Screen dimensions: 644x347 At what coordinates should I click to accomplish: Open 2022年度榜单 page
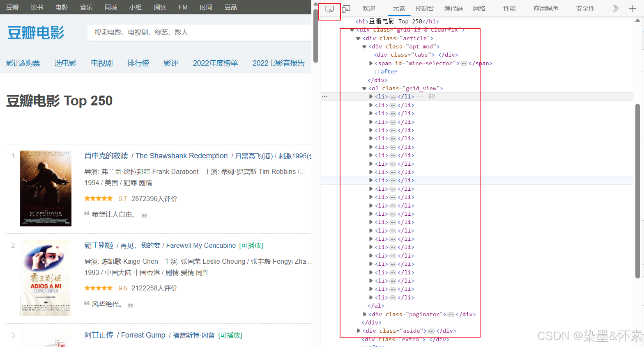[x=215, y=63]
